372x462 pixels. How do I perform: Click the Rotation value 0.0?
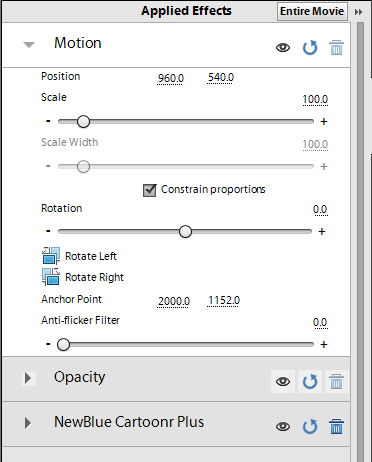[x=320, y=210]
